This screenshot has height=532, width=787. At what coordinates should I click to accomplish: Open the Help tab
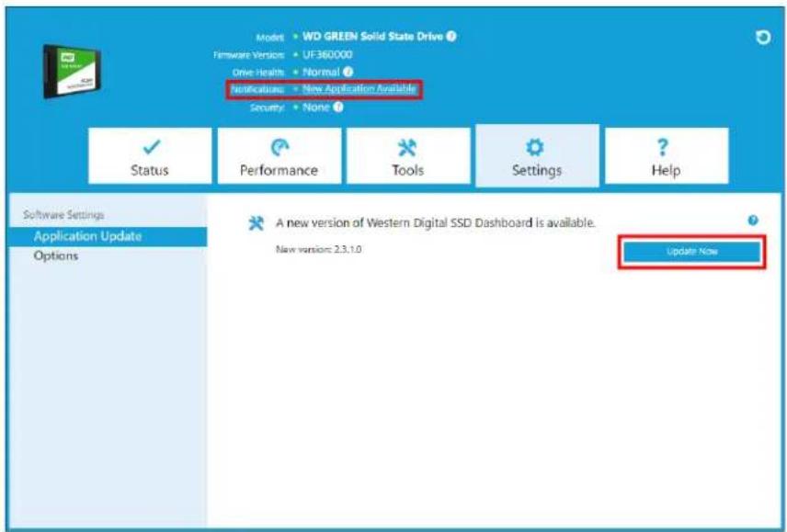pyautogui.click(x=667, y=156)
